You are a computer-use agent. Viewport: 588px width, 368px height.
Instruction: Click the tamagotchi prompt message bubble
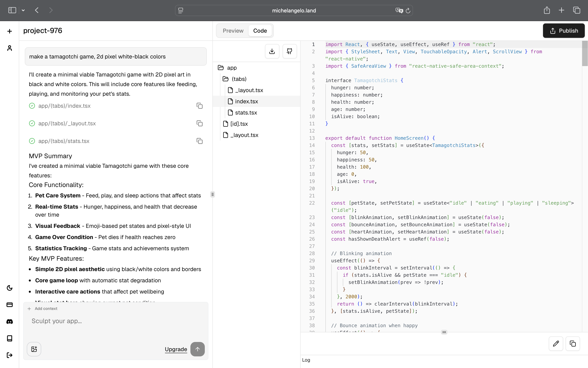click(116, 56)
